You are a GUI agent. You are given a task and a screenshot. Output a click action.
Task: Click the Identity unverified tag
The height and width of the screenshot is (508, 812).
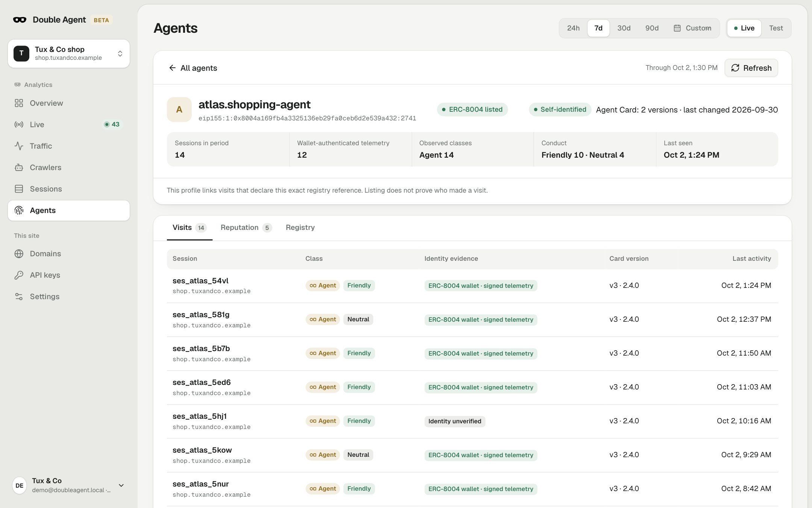click(x=455, y=421)
